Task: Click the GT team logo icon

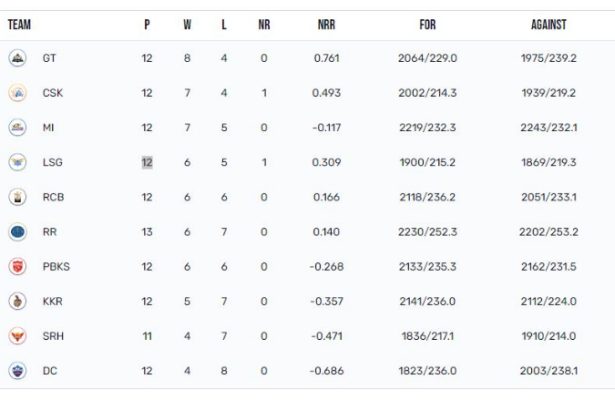Action: pos(17,58)
